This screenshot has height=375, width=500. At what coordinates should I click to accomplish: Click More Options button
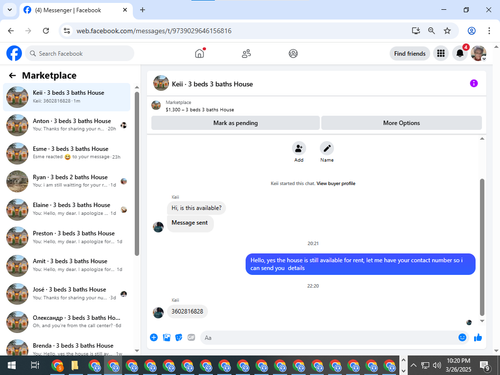pos(401,123)
